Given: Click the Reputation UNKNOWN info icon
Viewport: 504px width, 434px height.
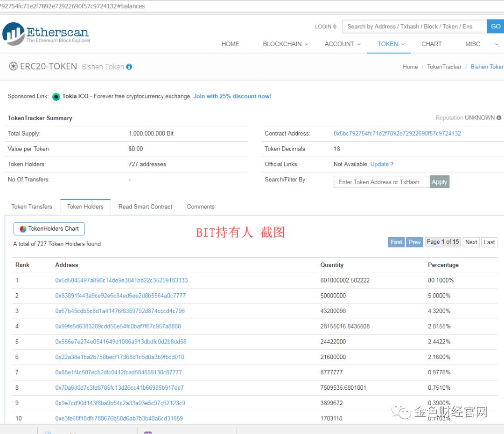Looking at the screenshot, I should tap(498, 117).
